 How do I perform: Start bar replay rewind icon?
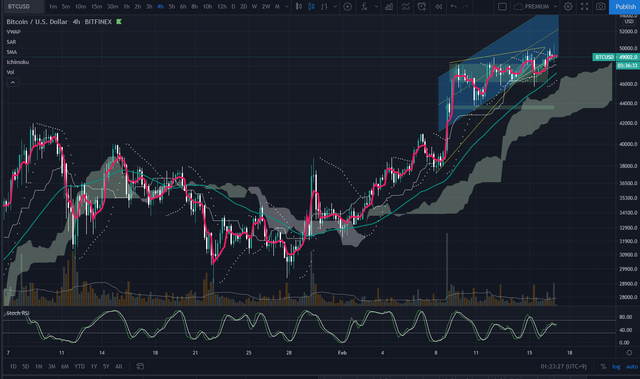[x=438, y=7]
